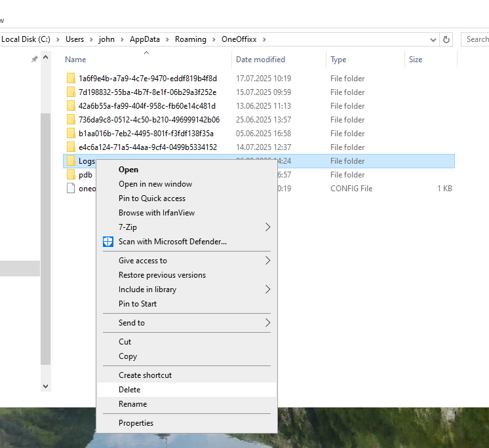The width and height of the screenshot is (489, 448).
Task: Select Open in new window
Action: coord(187,184)
